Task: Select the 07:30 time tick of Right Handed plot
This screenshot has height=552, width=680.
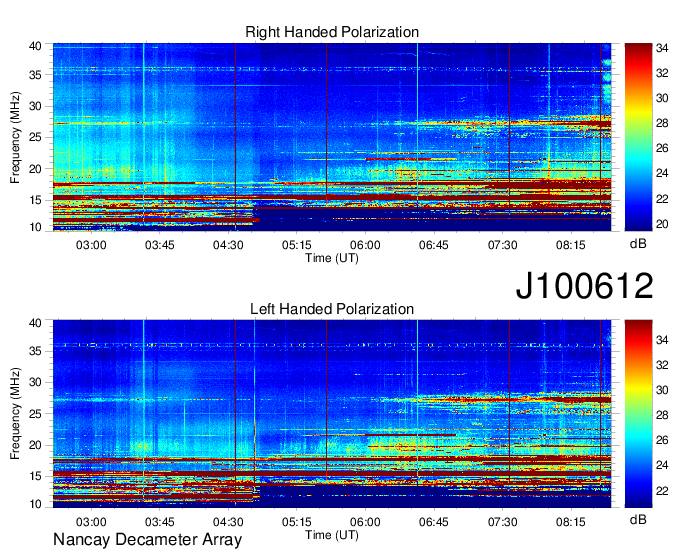Action: pyautogui.click(x=503, y=245)
